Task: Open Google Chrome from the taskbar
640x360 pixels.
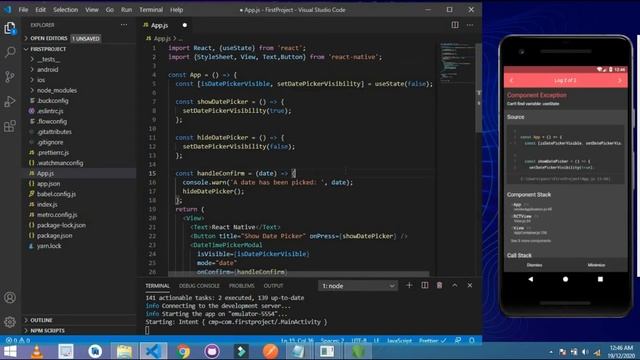Action: pyautogui.click(x=183, y=351)
